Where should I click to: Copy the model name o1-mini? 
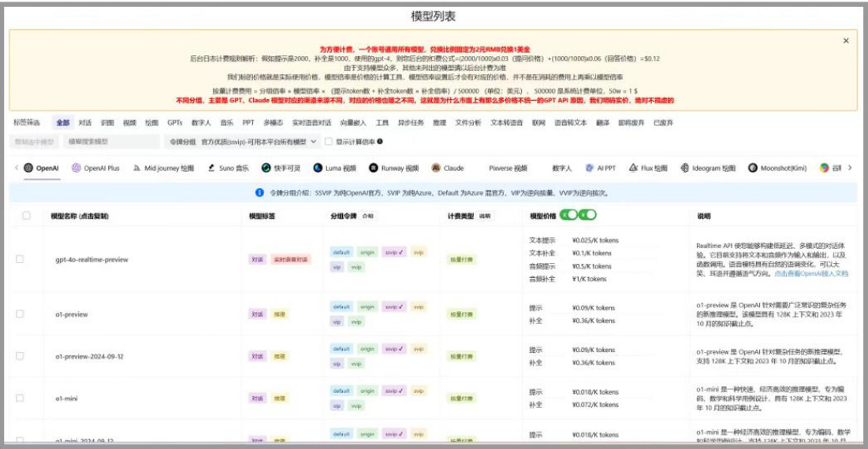click(67, 398)
